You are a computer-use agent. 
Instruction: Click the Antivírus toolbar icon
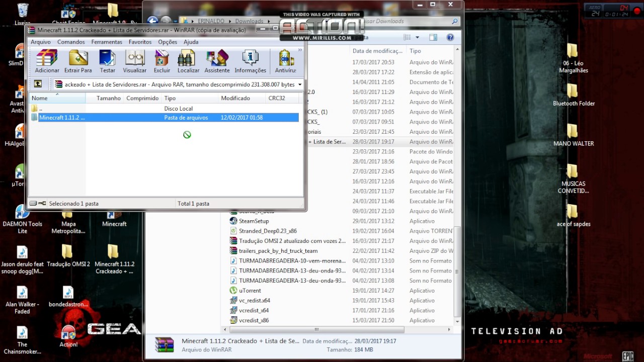click(286, 61)
